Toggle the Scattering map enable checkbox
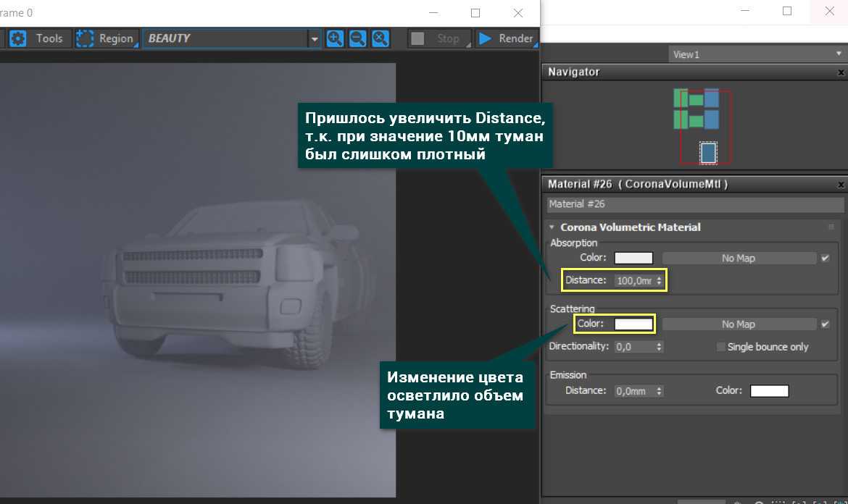This screenshot has height=504, width=848. (825, 324)
